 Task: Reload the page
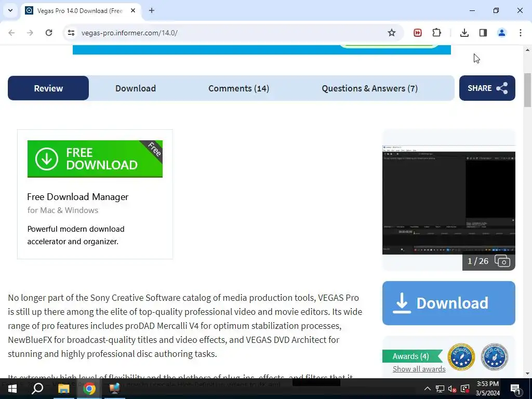coord(49,33)
